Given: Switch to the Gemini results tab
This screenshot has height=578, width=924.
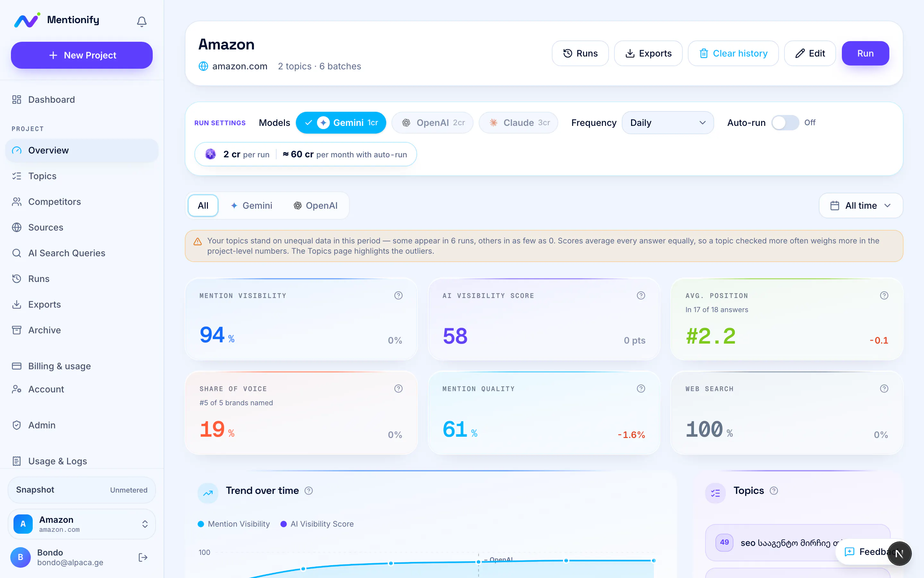Looking at the screenshot, I should click(x=252, y=206).
